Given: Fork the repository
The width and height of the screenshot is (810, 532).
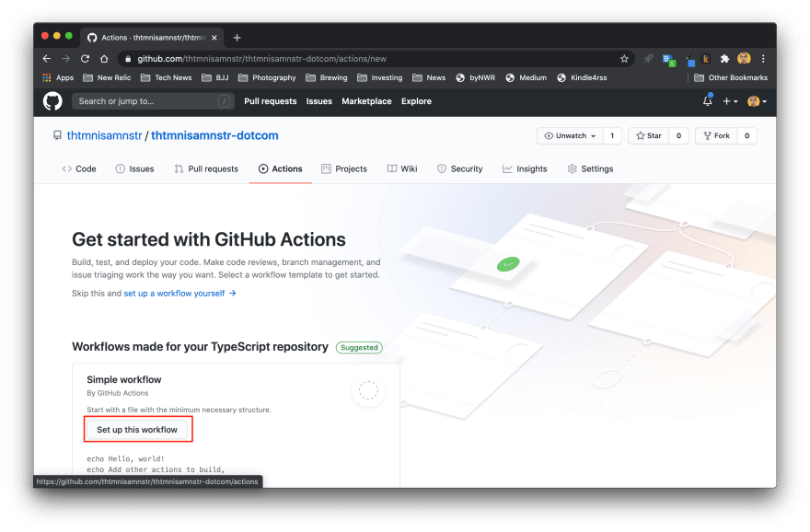Looking at the screenshot, I should point(716,135).
